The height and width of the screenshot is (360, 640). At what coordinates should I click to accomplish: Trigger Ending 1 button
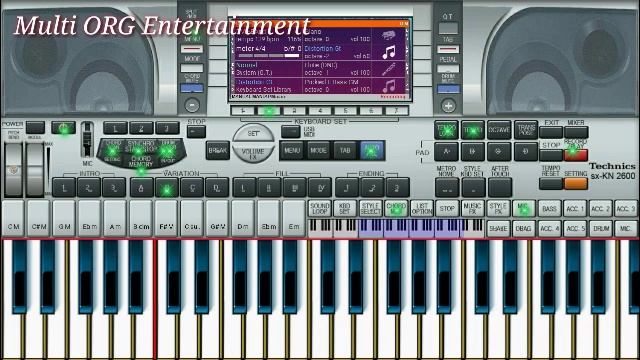[347, 188]
